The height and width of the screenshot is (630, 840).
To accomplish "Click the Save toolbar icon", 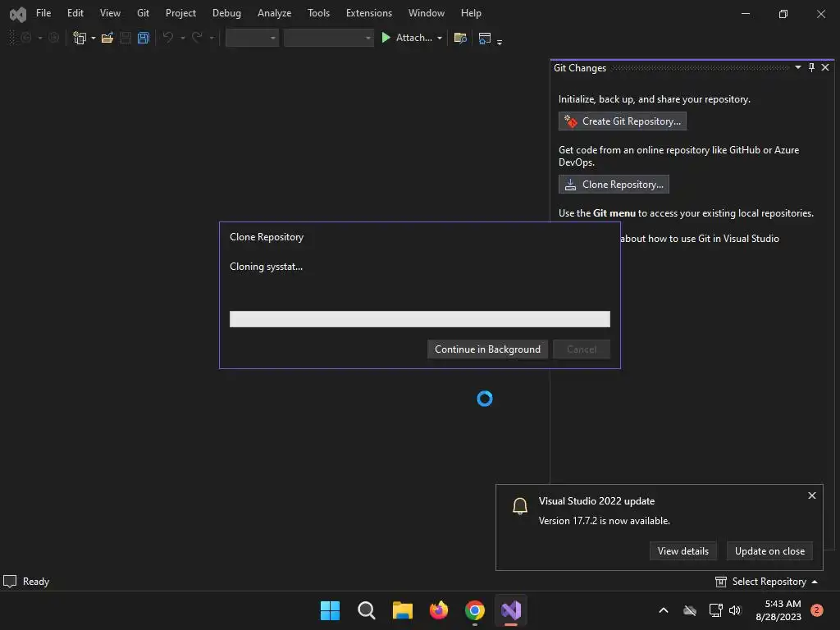I will pyautogui.click(x=126, y=38).
